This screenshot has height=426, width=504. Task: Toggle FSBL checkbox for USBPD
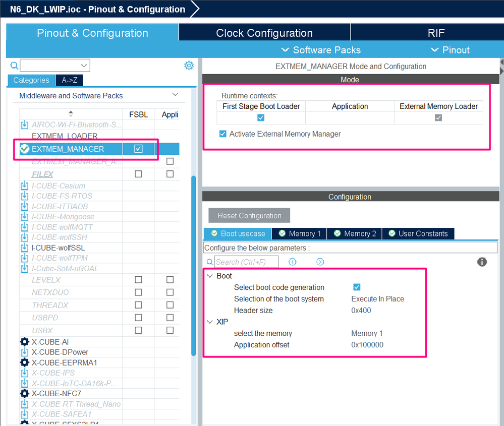pyautogui.click(x=138, y=318)
